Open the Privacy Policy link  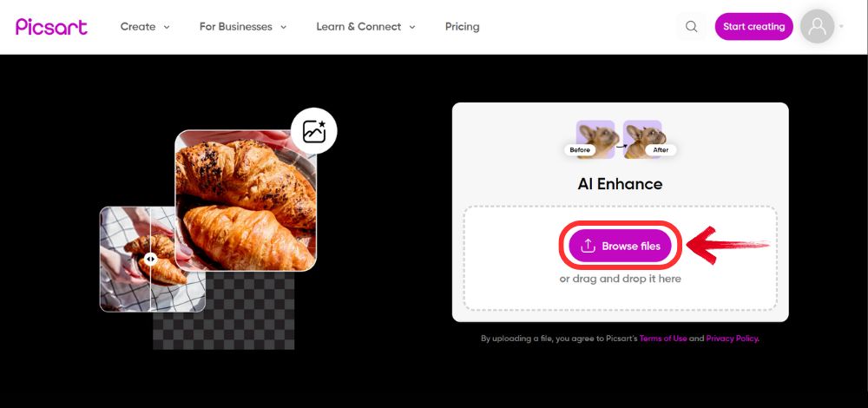[x=733, y=339]
